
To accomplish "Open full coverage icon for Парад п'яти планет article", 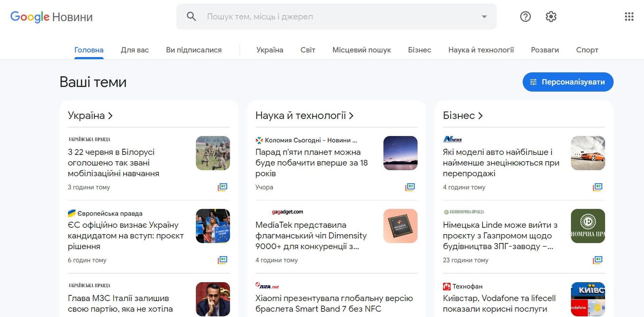I will click(x=410, y=187).
